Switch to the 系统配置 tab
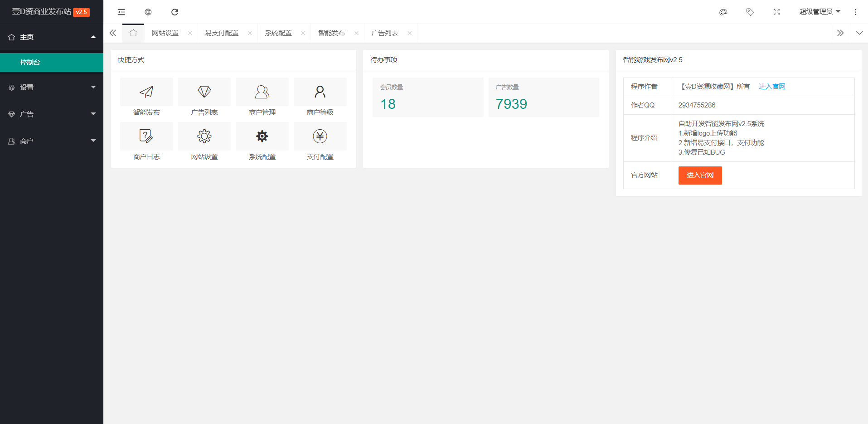The height and width of the screenshot is (424, 868). coord(278,33)
